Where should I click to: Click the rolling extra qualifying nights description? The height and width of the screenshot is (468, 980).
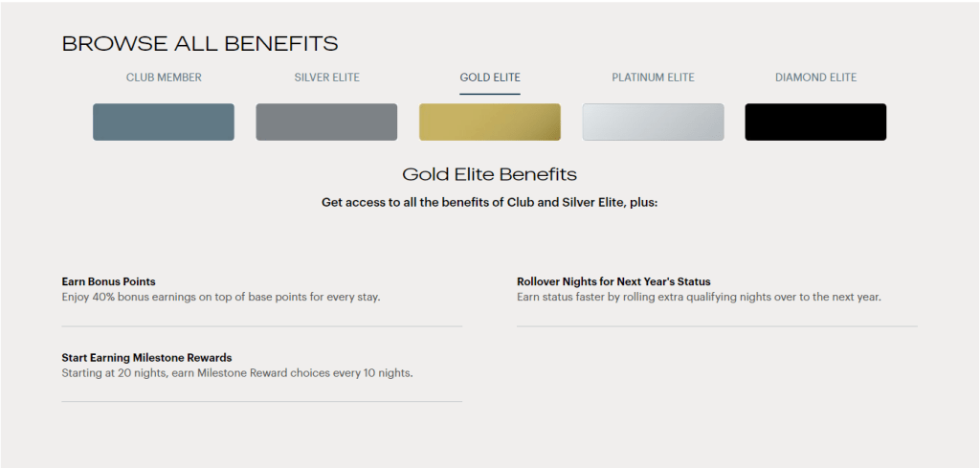[699, 297]
